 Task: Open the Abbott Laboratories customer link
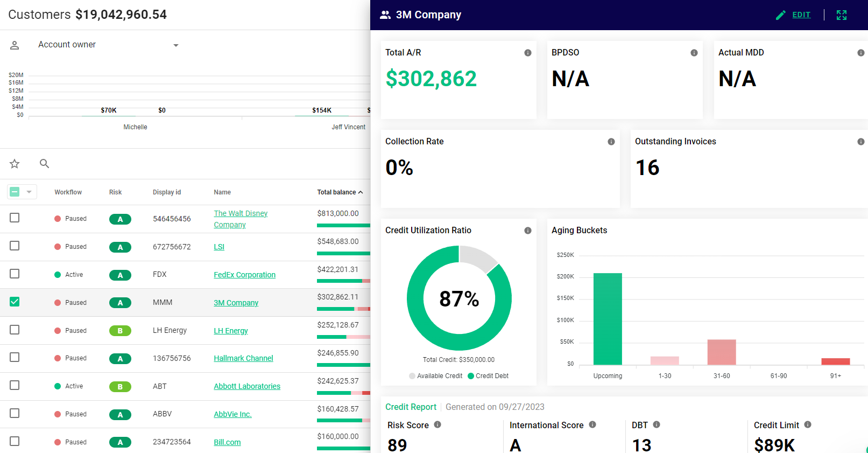click(247, 386)
